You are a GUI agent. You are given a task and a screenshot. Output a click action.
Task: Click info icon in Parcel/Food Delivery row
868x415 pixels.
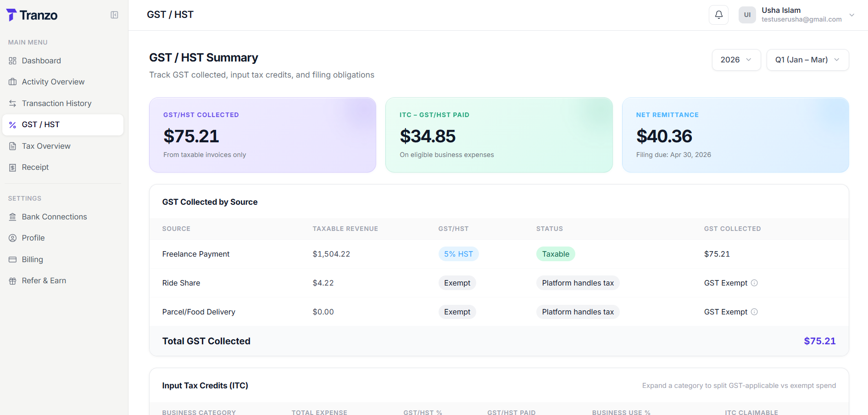click(x=754, y=312)
